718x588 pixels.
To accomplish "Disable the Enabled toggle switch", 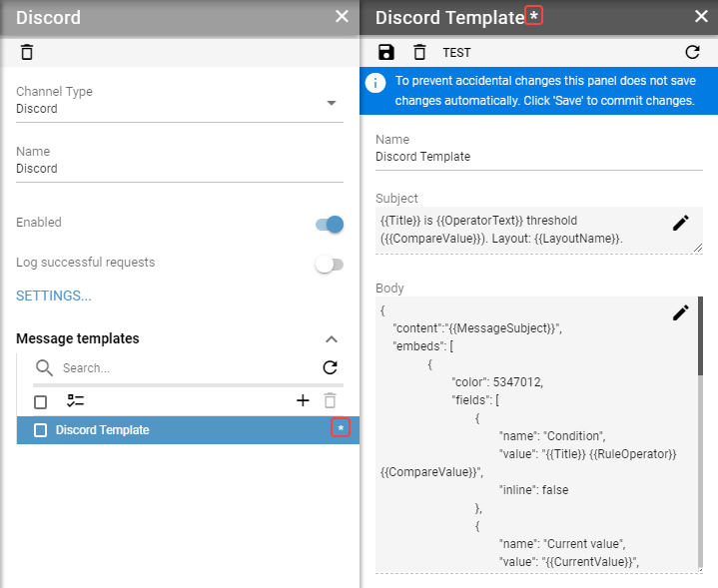I will click(x=330, y=224).
